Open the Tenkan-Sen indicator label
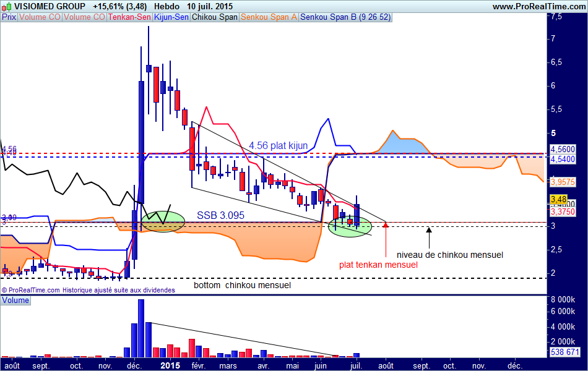 [129, 17]
